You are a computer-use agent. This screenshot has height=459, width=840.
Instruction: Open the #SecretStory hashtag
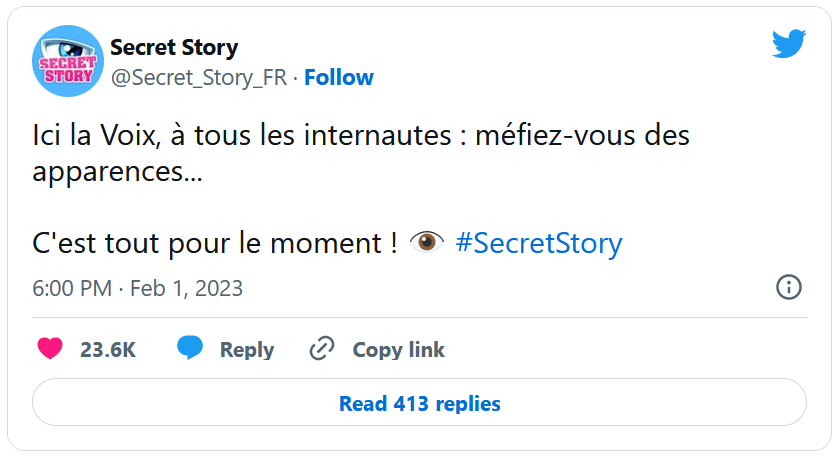coord(538,243)
